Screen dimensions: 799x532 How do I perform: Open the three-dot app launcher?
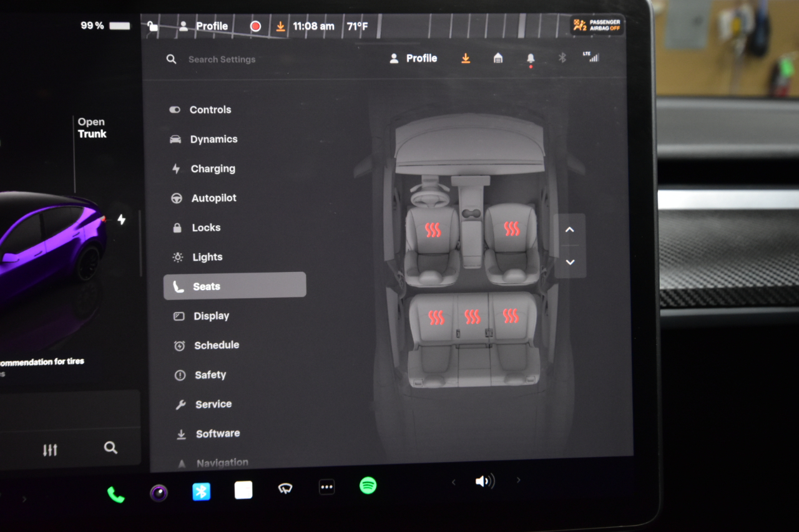click(327, 487)
